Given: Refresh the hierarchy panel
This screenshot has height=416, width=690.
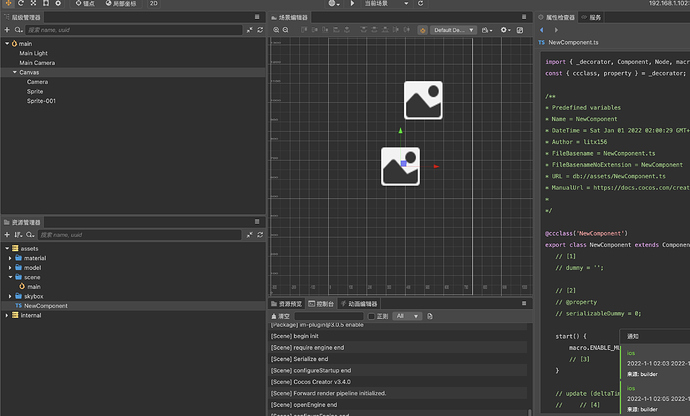Looking at the screenshot, I should pos(260,29).
